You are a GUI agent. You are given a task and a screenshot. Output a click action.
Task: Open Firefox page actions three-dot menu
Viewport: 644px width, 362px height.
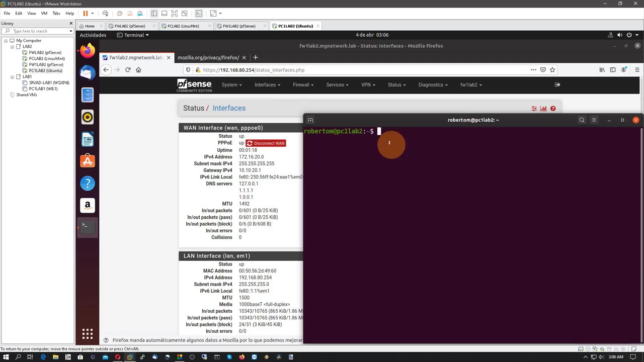coord(533,70)
